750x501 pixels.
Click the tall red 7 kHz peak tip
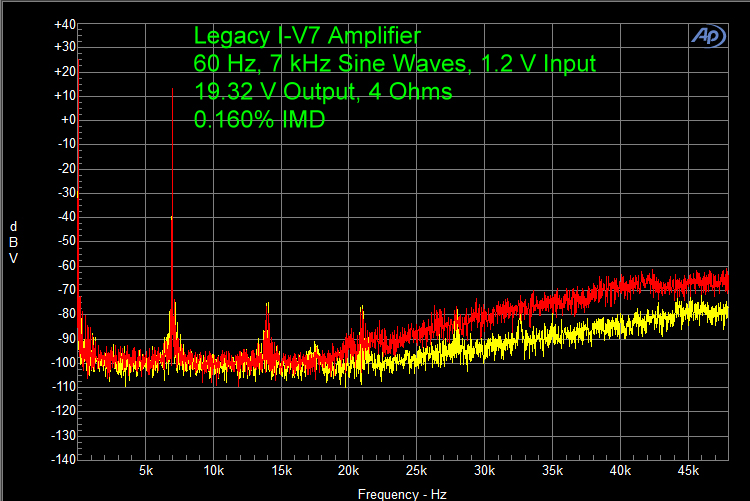pos(173,90)
